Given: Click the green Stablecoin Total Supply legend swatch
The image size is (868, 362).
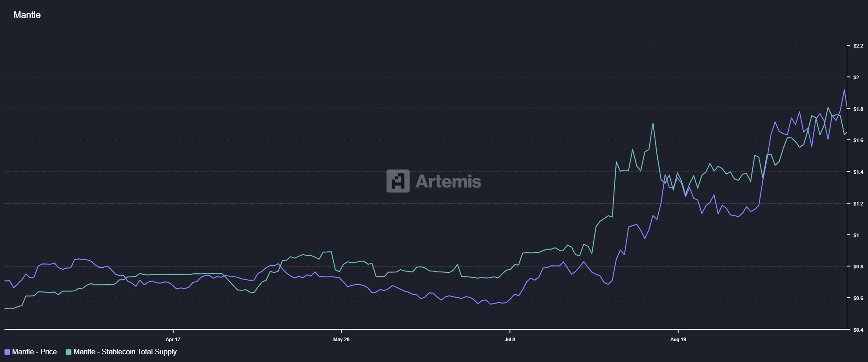Looking at the screenshot, I should pos(69,352).
